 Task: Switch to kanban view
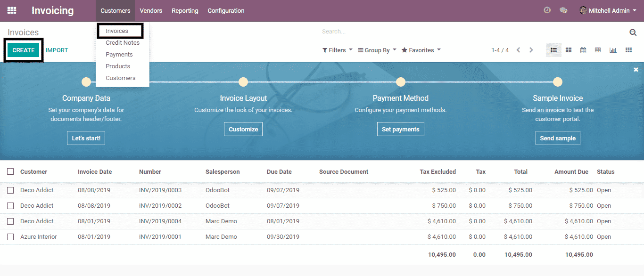coord(569,50)
